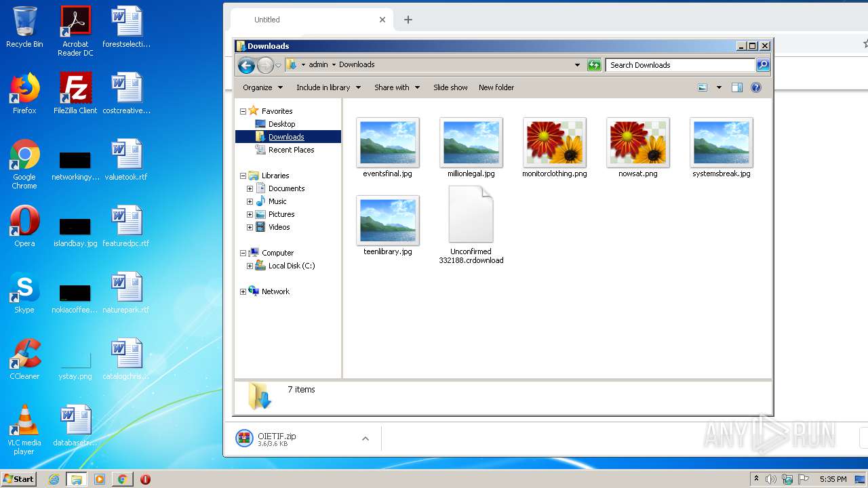The width and height of the screenshot is (868, 488).
Task: Select Unconfirmed 332188.crdownload file
Action: (x=471, y=225)
